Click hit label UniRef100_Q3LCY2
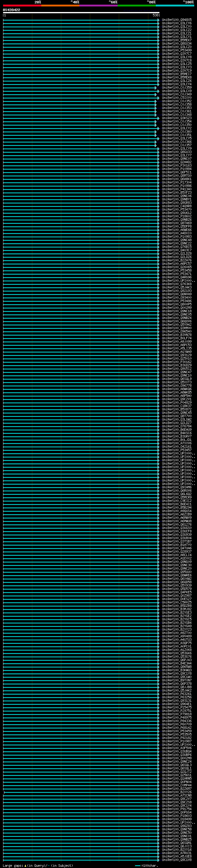Screen dimensions: 197x868 [x=177, y=128]
